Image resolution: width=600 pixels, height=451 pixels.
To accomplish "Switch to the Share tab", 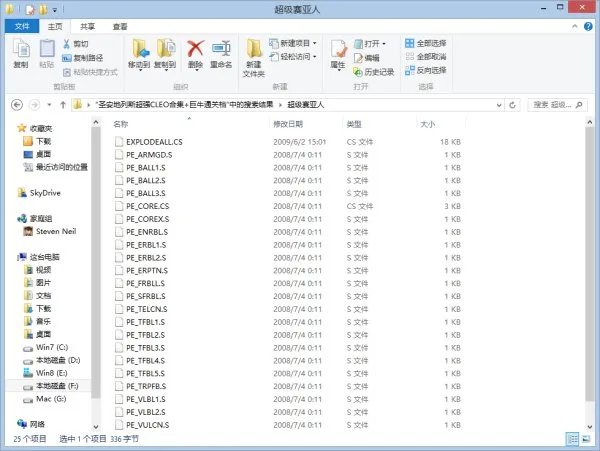I will click(87, 26).
